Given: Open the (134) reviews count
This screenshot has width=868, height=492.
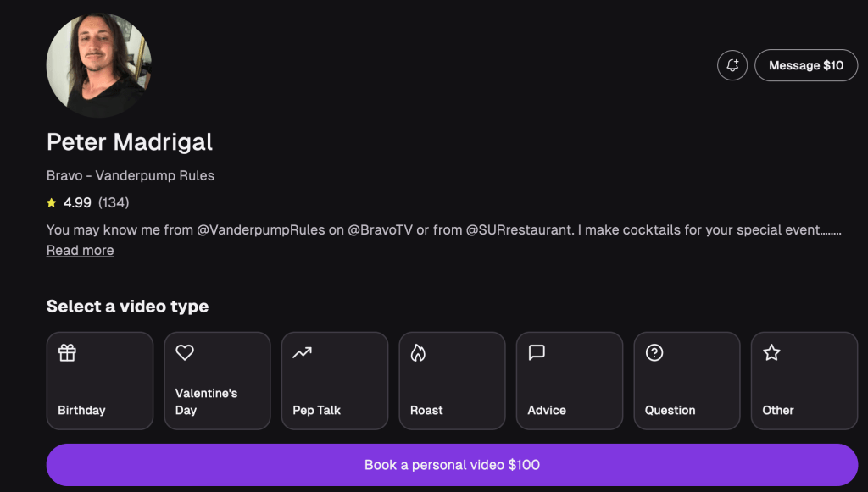Looking at the screenshot, I should pyautogui.click(x=114, y=203).
